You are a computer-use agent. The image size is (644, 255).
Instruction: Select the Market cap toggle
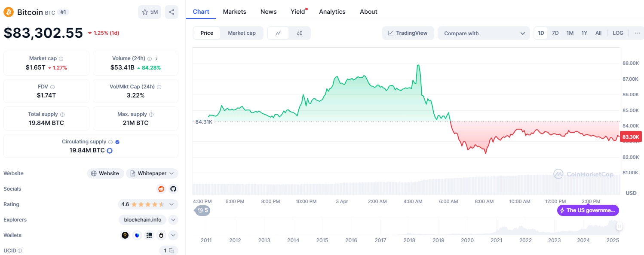[242, 33]
